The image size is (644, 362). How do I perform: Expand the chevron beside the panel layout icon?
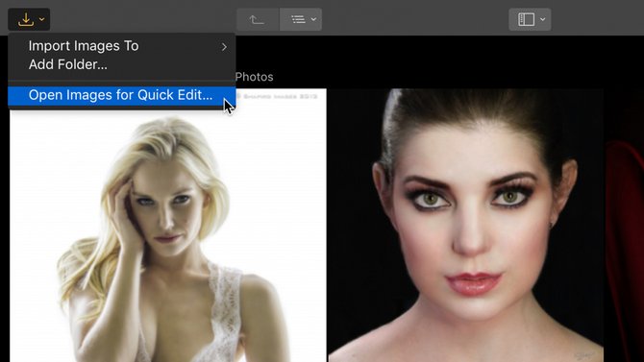(543, 19)
